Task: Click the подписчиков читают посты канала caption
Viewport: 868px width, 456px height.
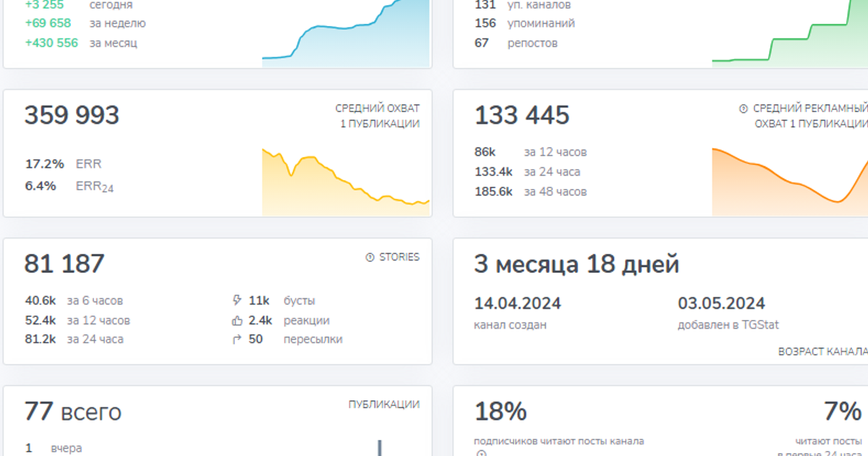Action: coord(559,441)
